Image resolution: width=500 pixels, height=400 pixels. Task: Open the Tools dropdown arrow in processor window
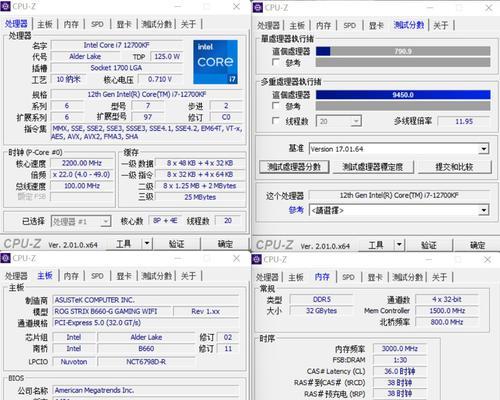click(x=147, y=244)
